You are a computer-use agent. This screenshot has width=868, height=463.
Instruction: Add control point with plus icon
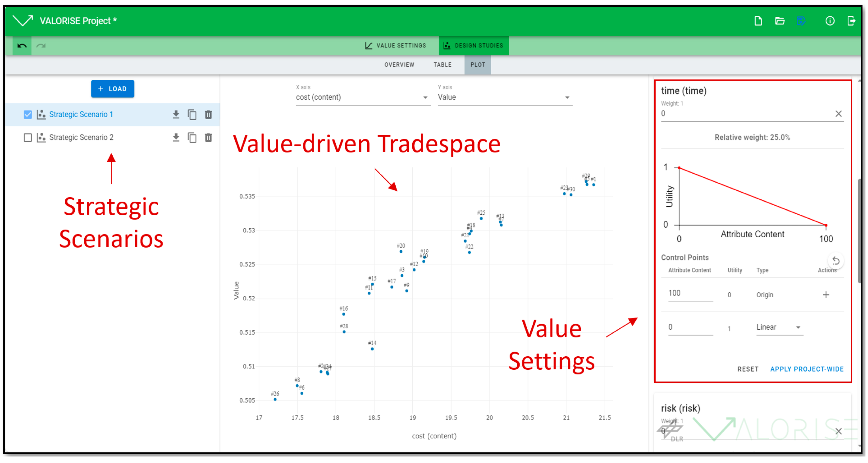[826, 295]
